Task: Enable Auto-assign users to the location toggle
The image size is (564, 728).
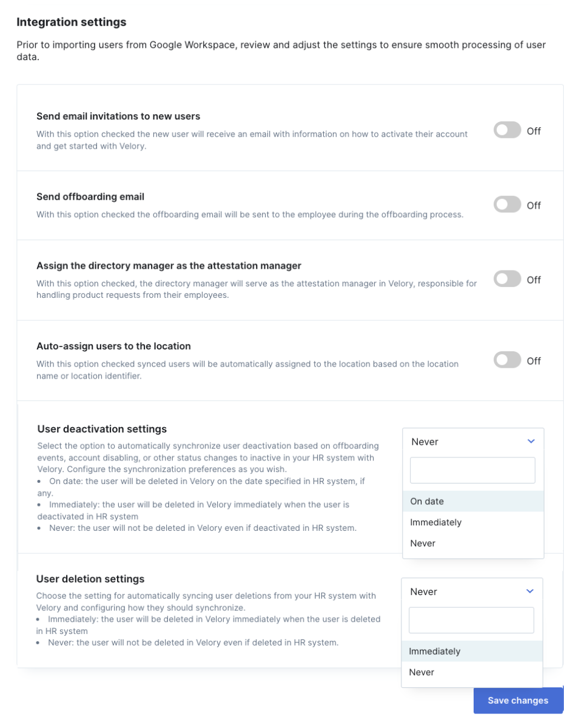Action: (x=507, y=360)
